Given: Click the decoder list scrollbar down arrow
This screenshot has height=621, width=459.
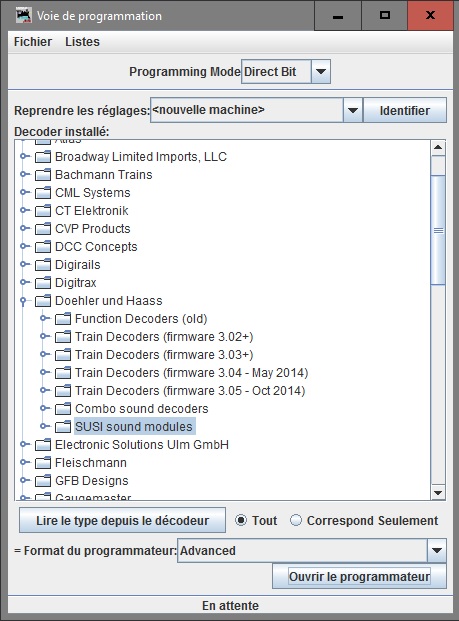Looking at the screenshot, I should point(438,492).
